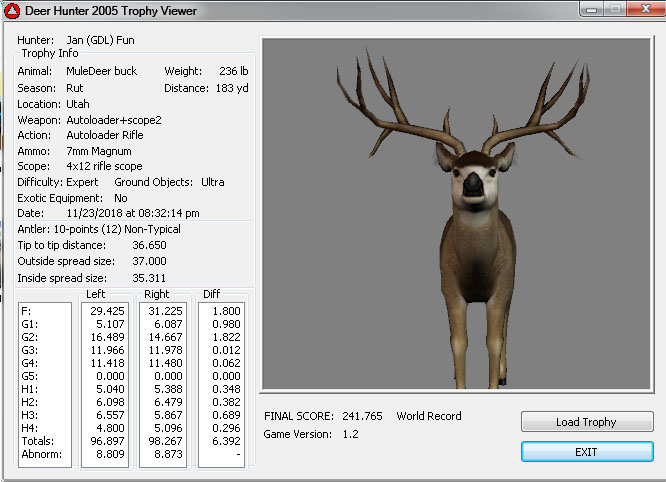Minimize the Trophy Viewer window
Screen dimensions: 666x482
[x=591, y=8]
